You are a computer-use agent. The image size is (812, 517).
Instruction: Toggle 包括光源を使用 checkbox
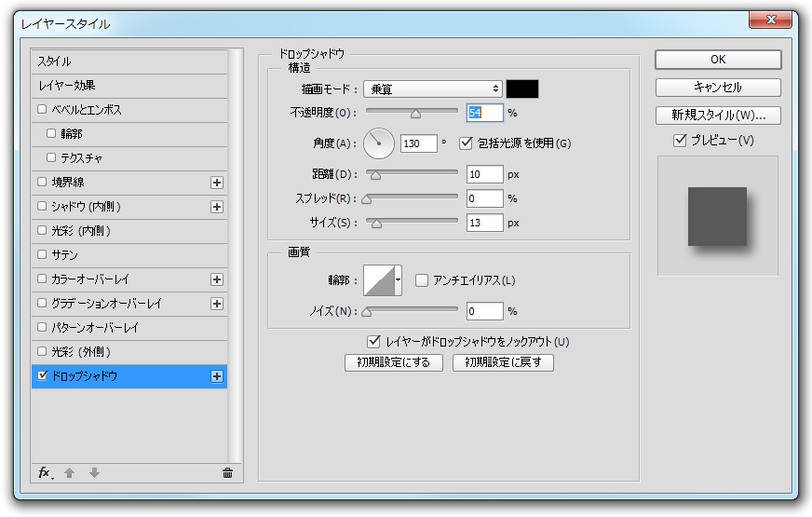(467, 143)
